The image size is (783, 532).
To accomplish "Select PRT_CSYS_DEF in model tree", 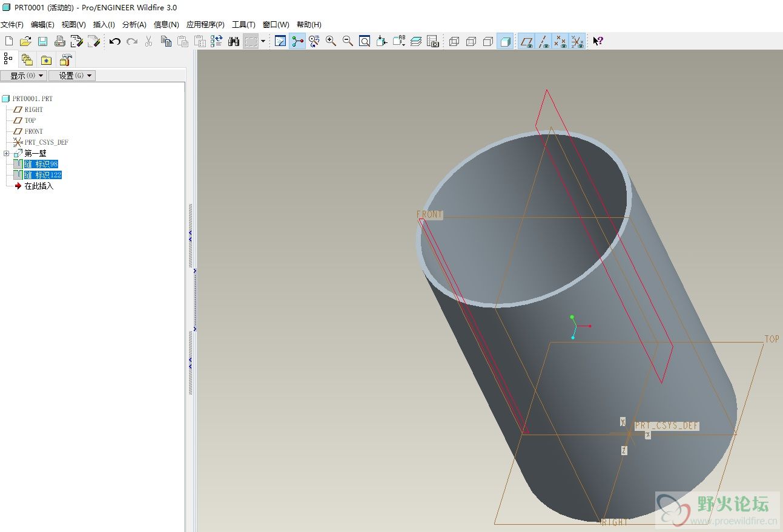I will point(46,142).
